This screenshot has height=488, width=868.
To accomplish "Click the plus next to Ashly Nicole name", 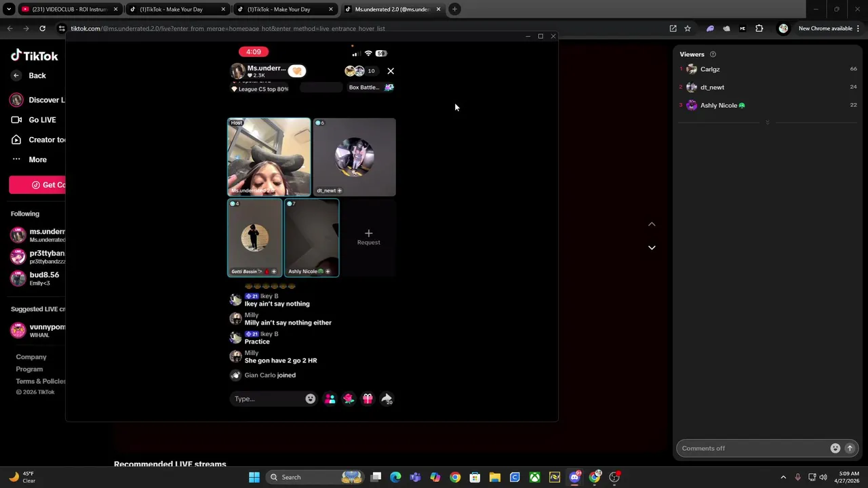I will 328,271.
